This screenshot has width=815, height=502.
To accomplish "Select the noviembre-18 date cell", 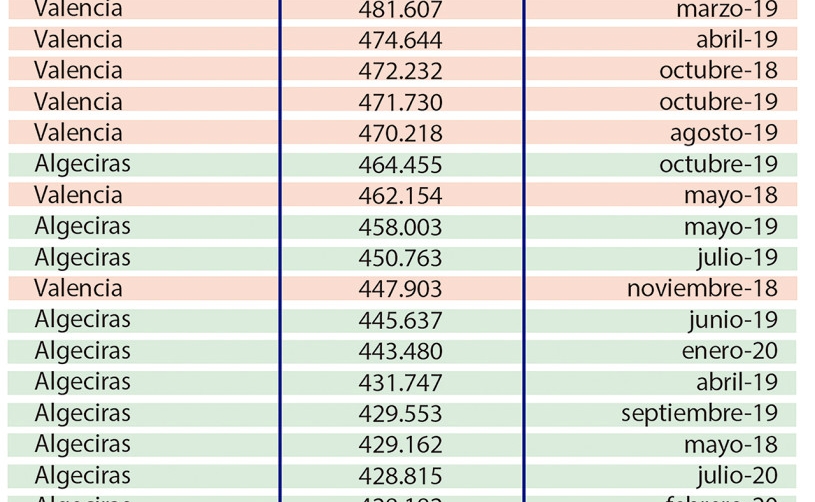I will pyautogui.click(x=702, y=288).
